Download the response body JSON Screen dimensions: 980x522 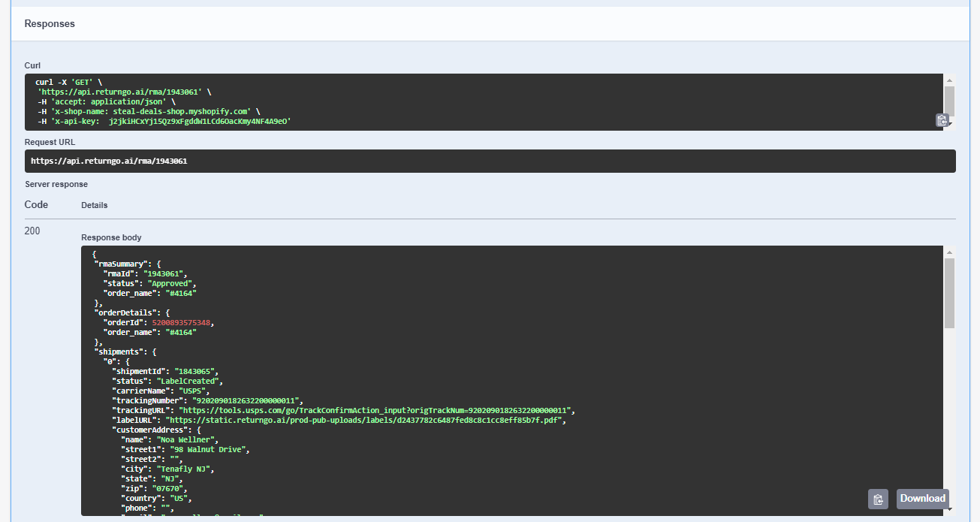tap(922, 499)
